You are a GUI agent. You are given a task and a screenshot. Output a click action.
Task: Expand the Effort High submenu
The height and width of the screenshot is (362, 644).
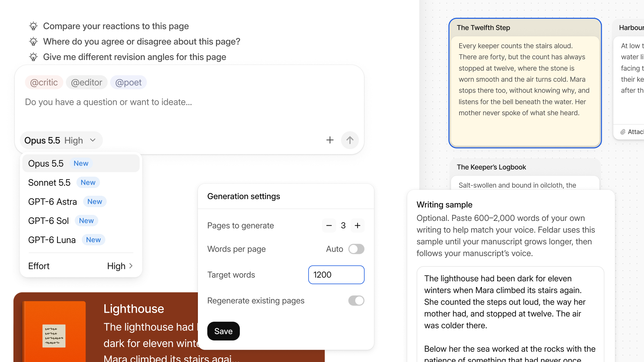click(x=81, y=266)
